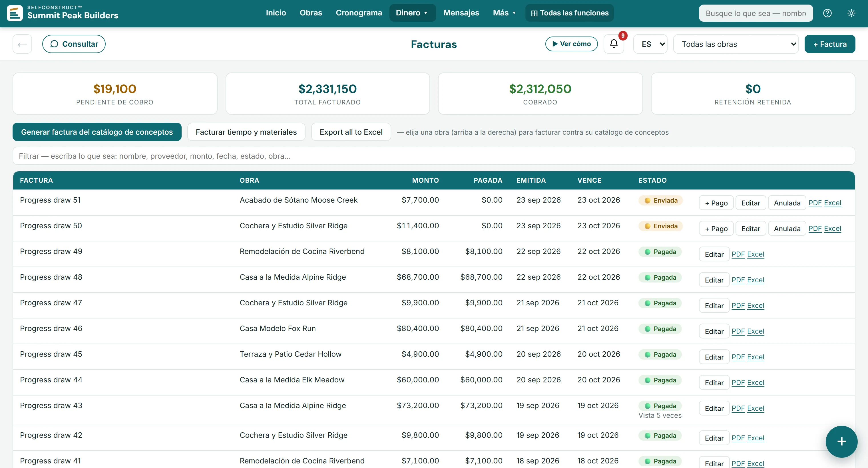The image size is (868, 468).
Task: Click the Total facturado card
Action: point(327,94)
